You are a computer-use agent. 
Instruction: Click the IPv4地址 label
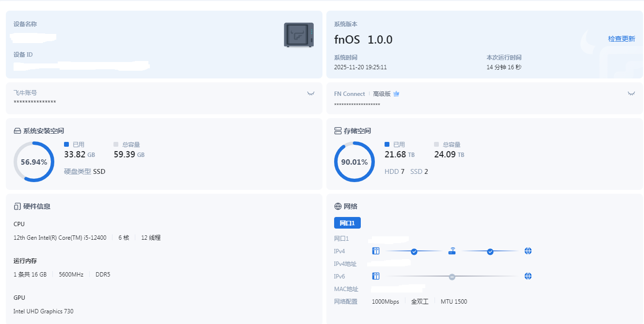pos(345,264)
